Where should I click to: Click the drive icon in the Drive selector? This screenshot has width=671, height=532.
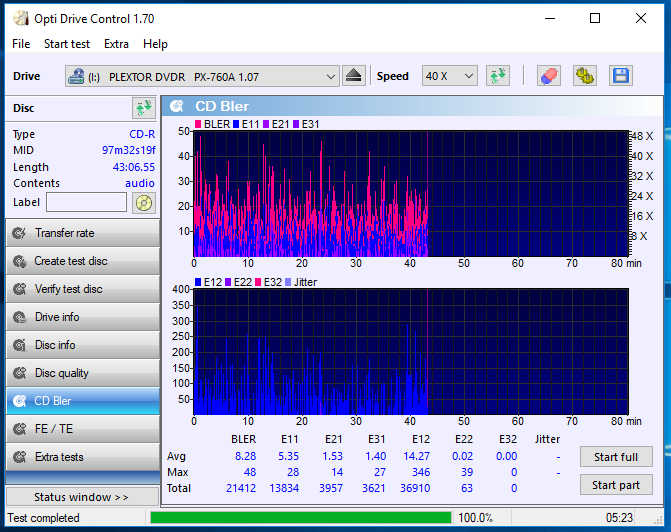(76, 77)
